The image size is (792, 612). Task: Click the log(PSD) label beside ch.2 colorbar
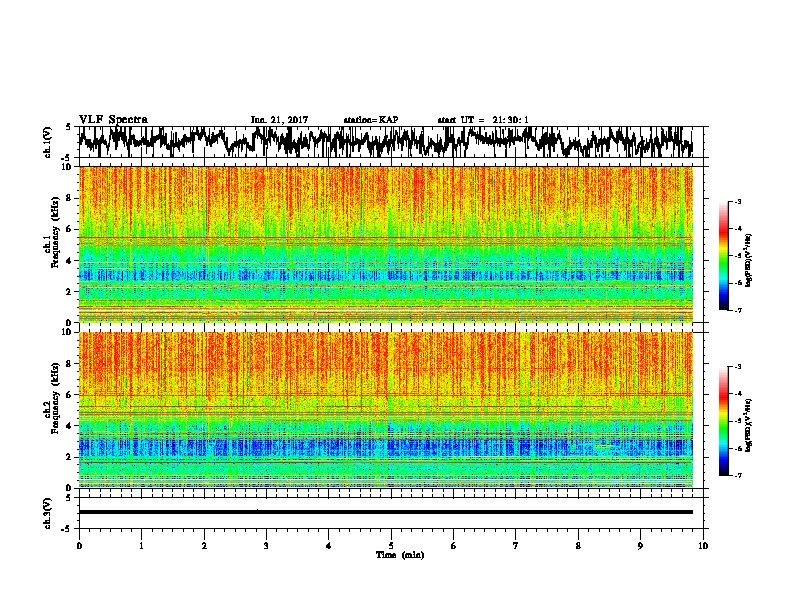748,425
